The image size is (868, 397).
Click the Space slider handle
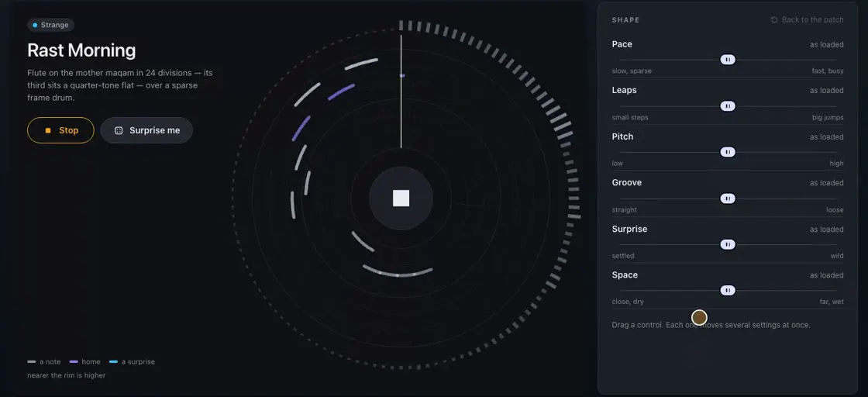coord(728,290)
